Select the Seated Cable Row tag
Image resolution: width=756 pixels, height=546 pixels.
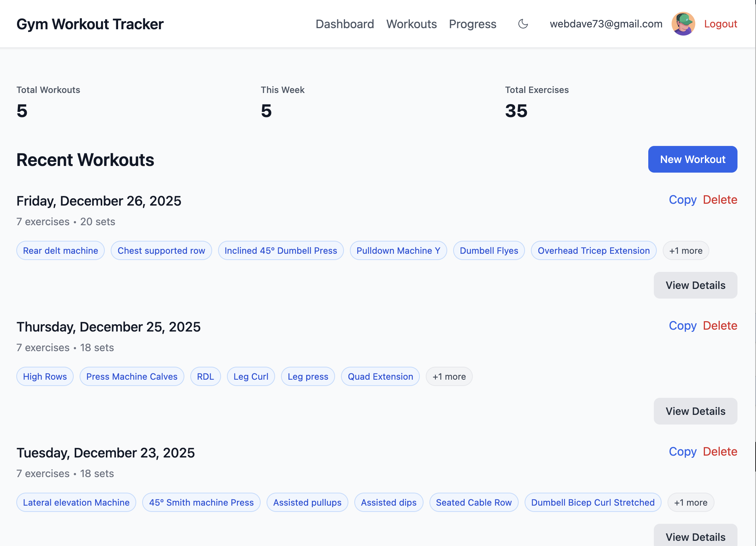pos(474,503)
